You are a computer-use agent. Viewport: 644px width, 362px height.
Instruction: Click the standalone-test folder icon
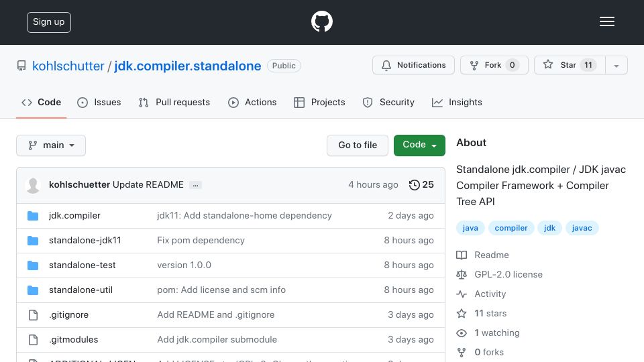[x=33, y=265]
